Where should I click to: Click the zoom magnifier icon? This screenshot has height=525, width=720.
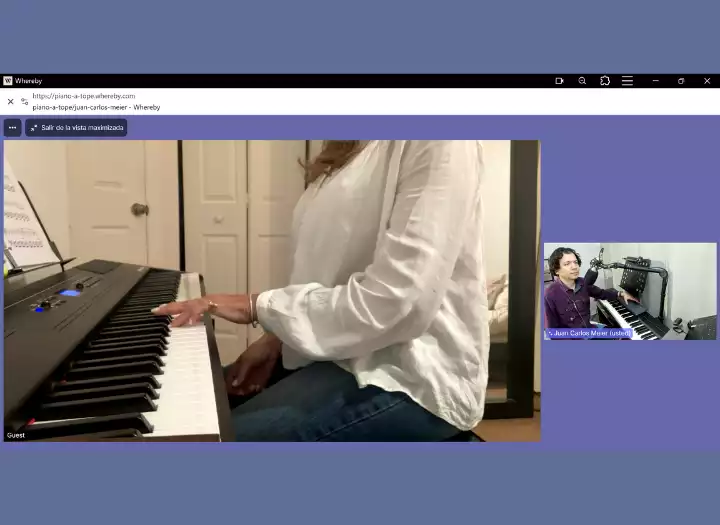[582, 81]
